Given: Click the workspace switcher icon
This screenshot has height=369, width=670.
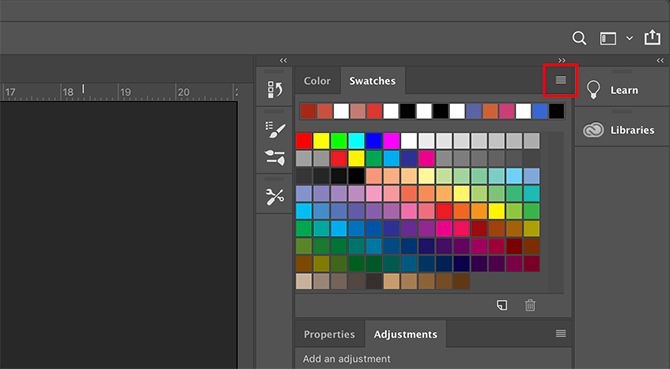Looking at the screenshot, I should [608, 38].
